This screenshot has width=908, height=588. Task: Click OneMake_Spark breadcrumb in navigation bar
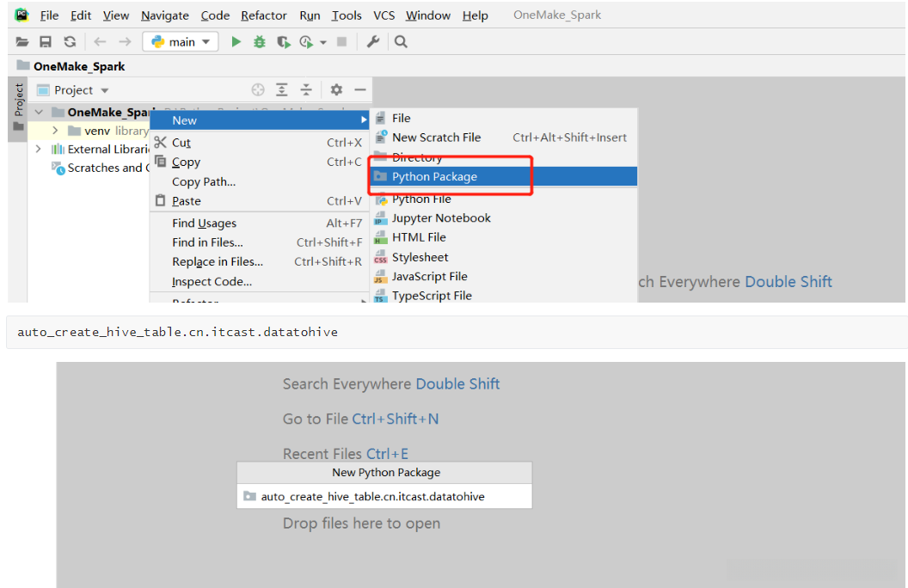71,66
